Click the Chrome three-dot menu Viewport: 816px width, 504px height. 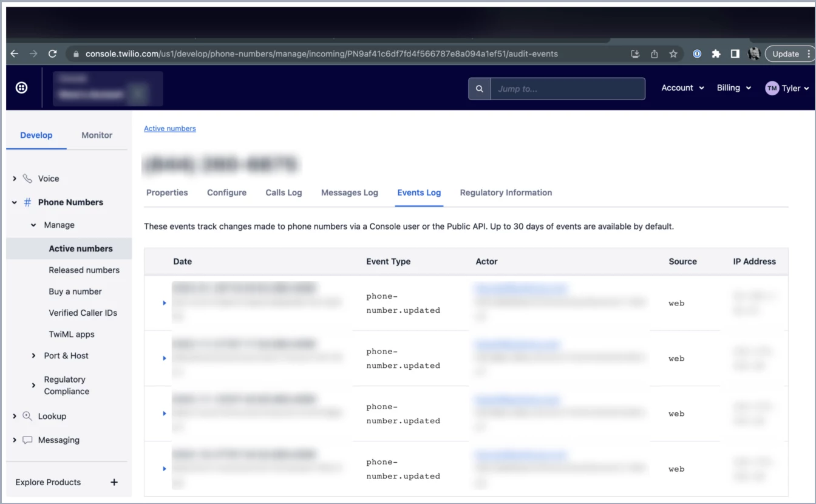pos(810,54)
